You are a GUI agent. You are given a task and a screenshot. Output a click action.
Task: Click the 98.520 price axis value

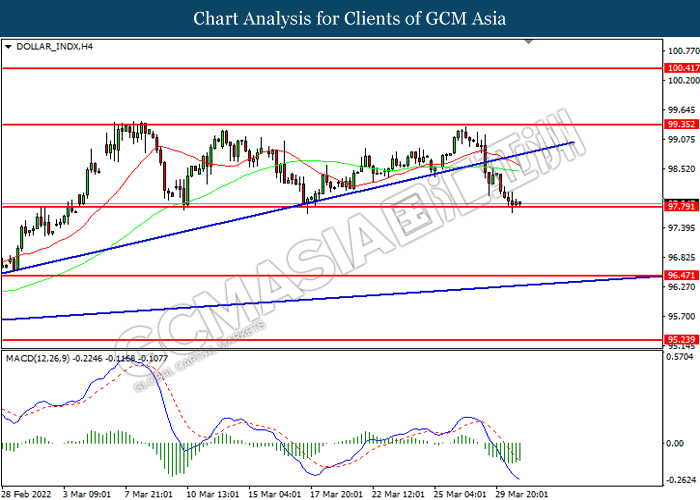[681, 169]
